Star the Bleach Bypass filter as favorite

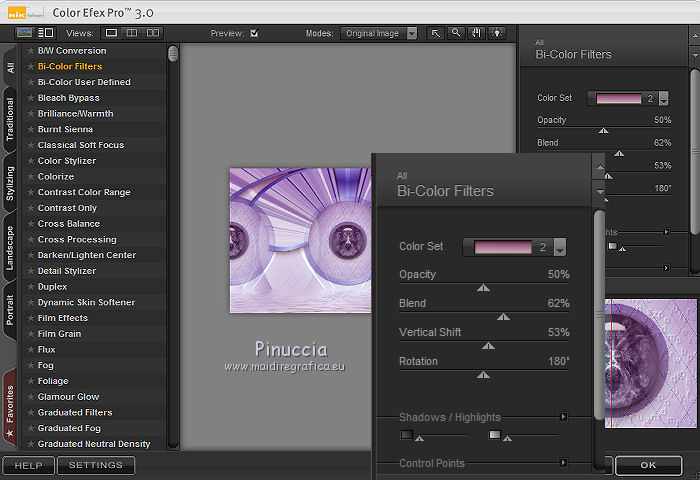coord(31,98)
